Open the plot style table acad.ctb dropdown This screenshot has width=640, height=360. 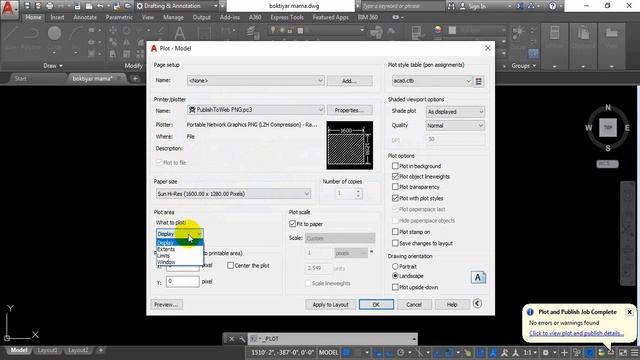click(432, 81)
